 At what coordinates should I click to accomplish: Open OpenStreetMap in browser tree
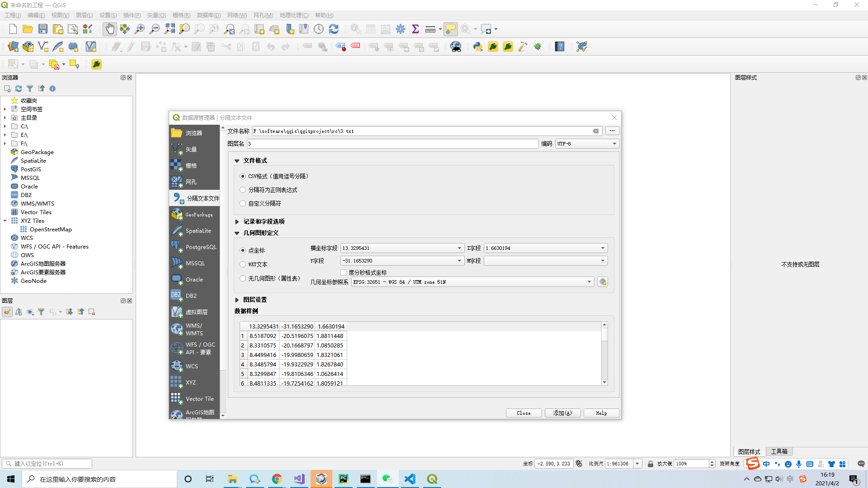point(51,230)
